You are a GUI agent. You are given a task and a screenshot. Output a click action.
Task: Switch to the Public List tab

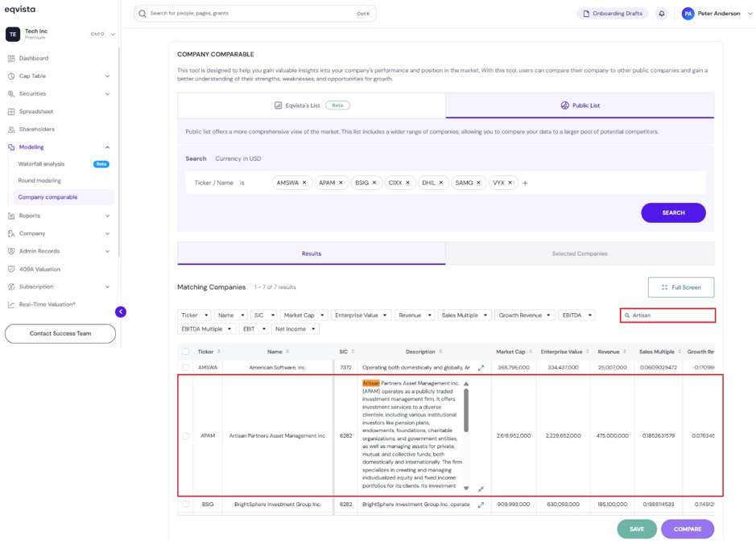tap(580, 105)
